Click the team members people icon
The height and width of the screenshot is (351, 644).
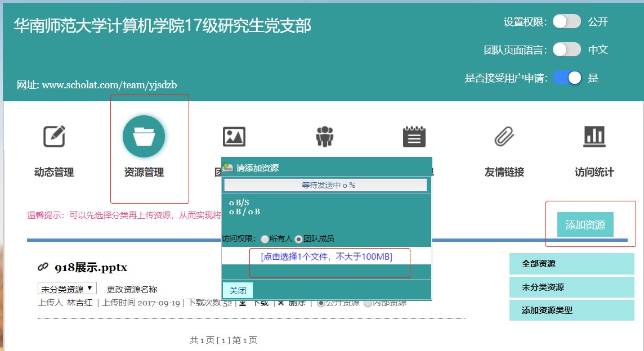(x=324, y=137)
